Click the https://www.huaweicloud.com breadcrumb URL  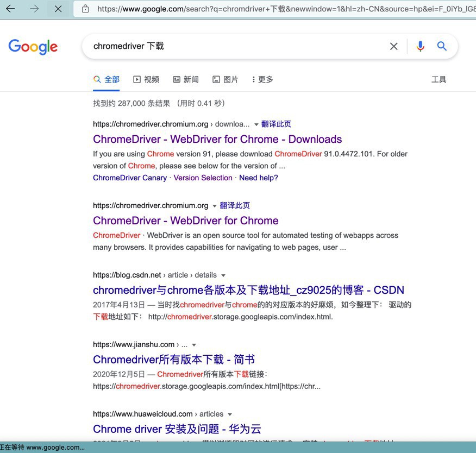[x=143, y=414]
